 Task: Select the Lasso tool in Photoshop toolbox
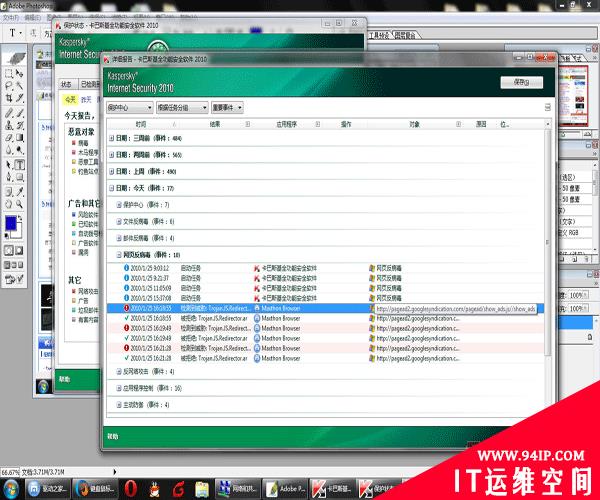point(9,86)
